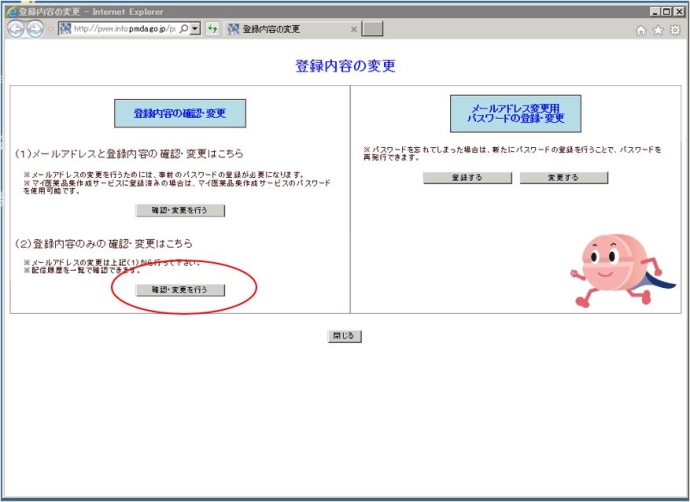Maximize the Internet Explorer window
Viewport: 690px width, 502px height.
(667, 12)
